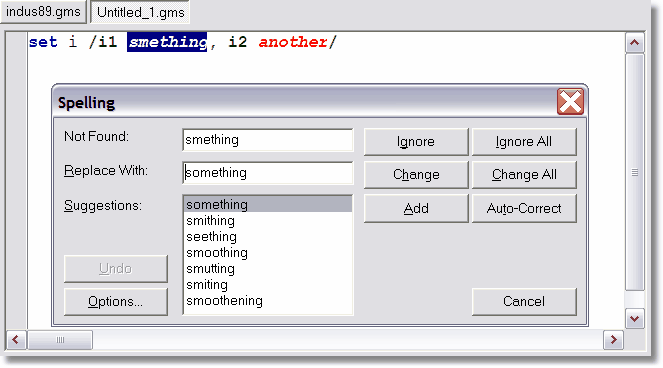Viewport: 663px width, 368px height.
Task: Click the horizontal scrollbar thumb
Action: coord(60,340)
